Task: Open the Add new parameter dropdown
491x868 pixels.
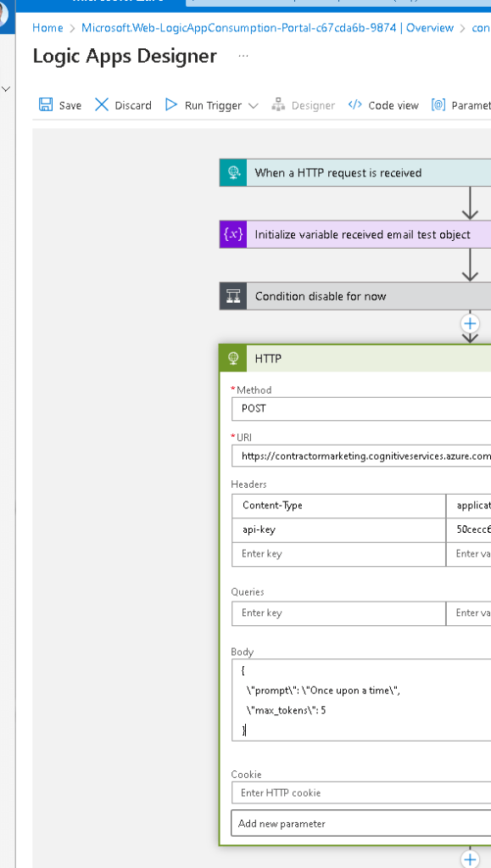Action: pyautogui.click(x=361, y=823)
